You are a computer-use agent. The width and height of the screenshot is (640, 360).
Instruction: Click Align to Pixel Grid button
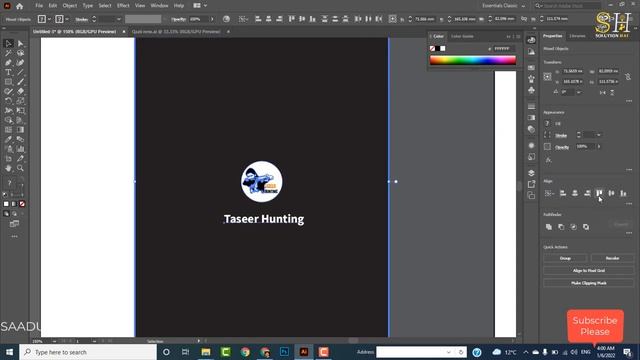pyautogui.click(x=589, y=270)
